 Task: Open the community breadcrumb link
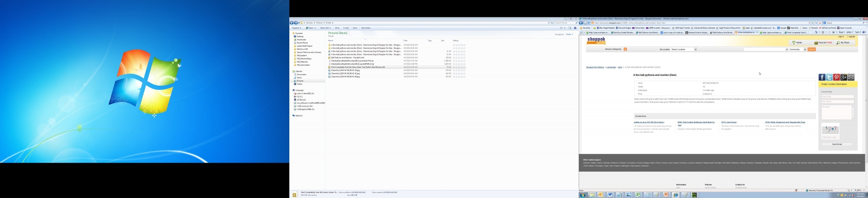(x=611, y=67)
